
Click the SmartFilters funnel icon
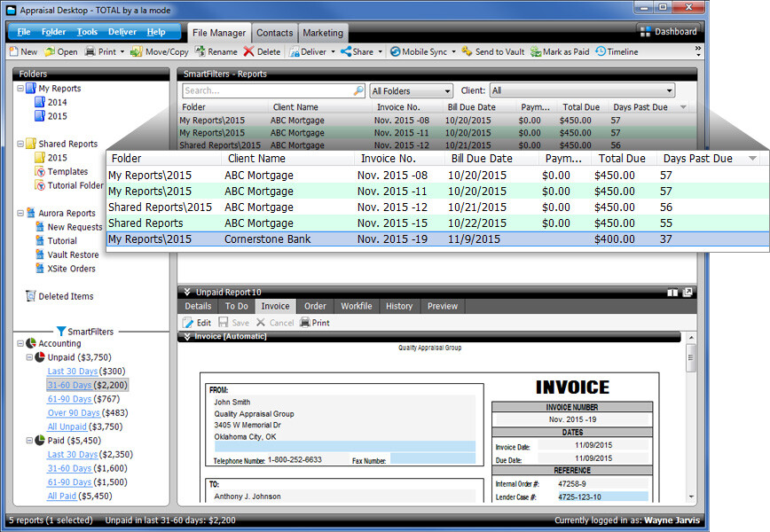tap(61, 332)
